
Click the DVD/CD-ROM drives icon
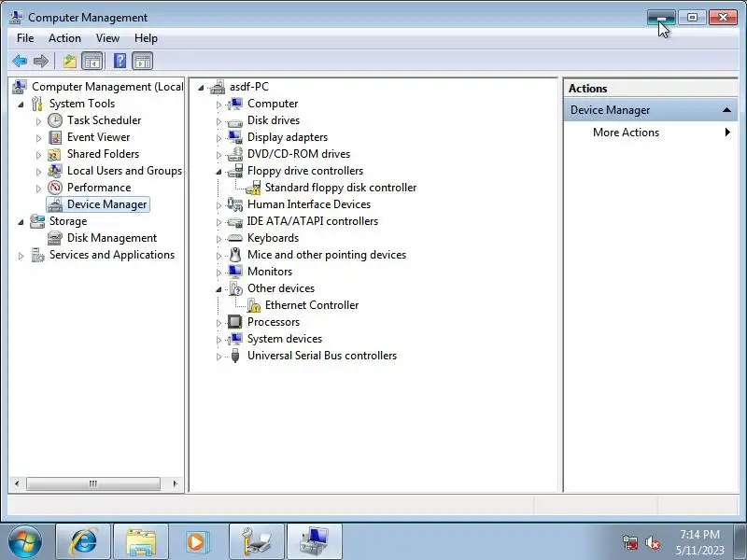point(235,154)
